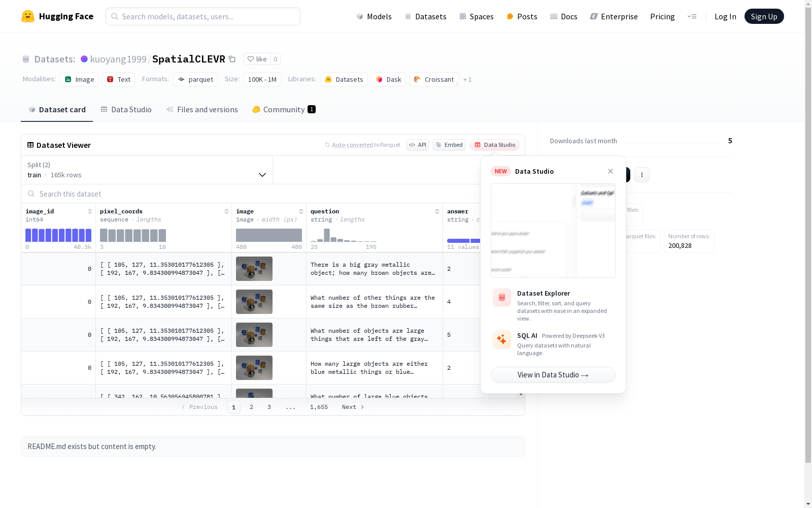Click the Previous page button

(x=199, y=407)
